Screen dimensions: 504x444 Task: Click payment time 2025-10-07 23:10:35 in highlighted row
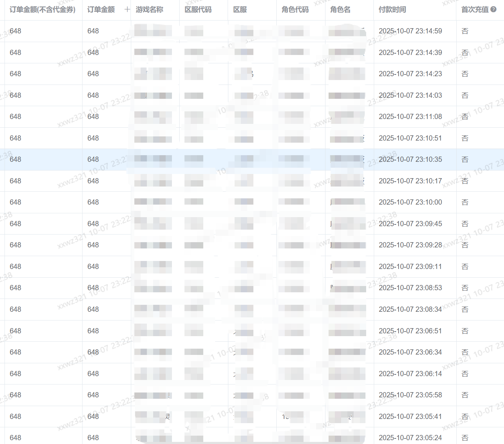410,159
